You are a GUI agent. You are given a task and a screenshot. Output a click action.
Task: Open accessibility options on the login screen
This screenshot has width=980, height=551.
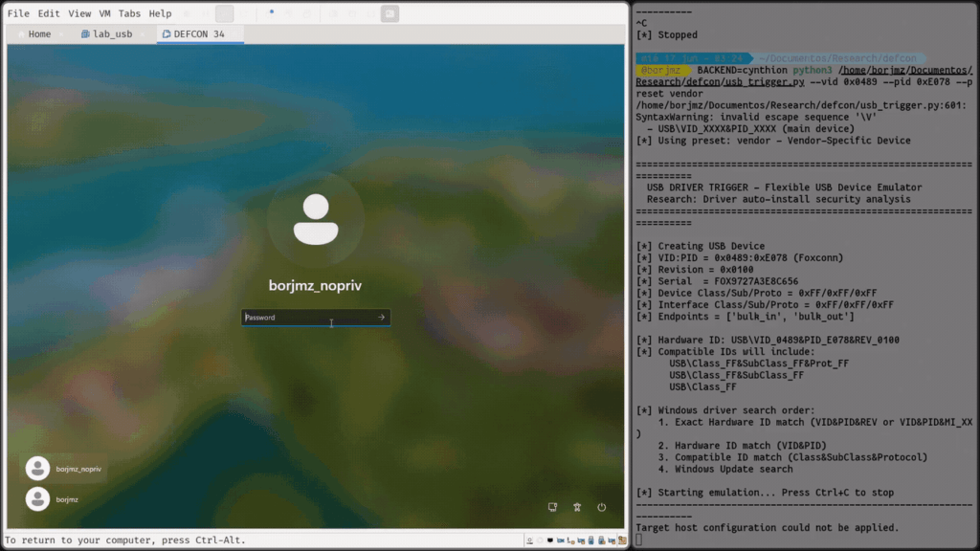tap(577, 507)
